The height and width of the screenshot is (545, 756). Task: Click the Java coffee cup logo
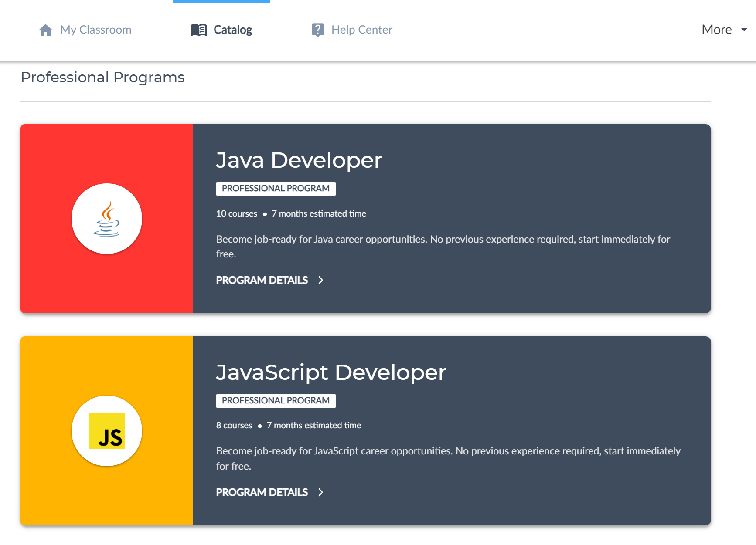107,219
